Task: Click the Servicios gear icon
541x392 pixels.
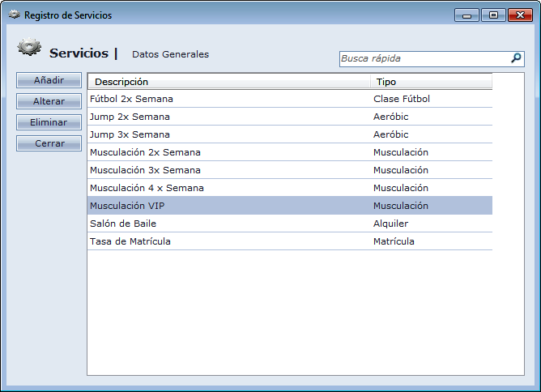Action: [29, 49]
